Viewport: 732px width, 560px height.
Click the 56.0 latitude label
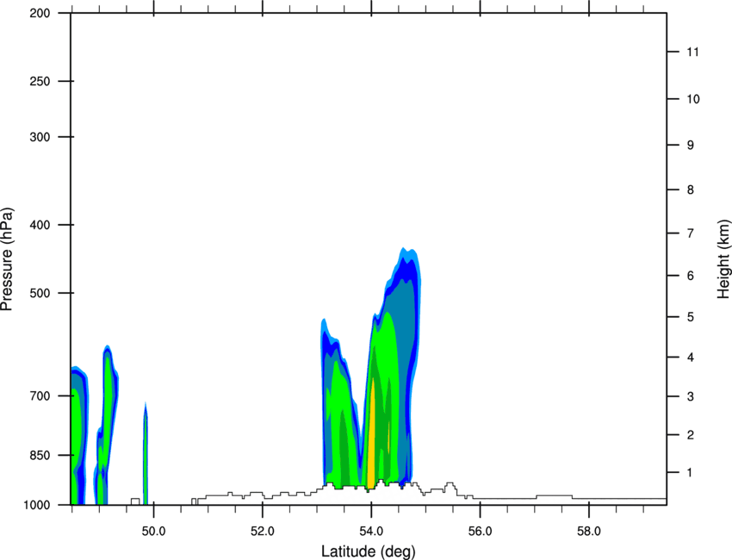[480, 532]
